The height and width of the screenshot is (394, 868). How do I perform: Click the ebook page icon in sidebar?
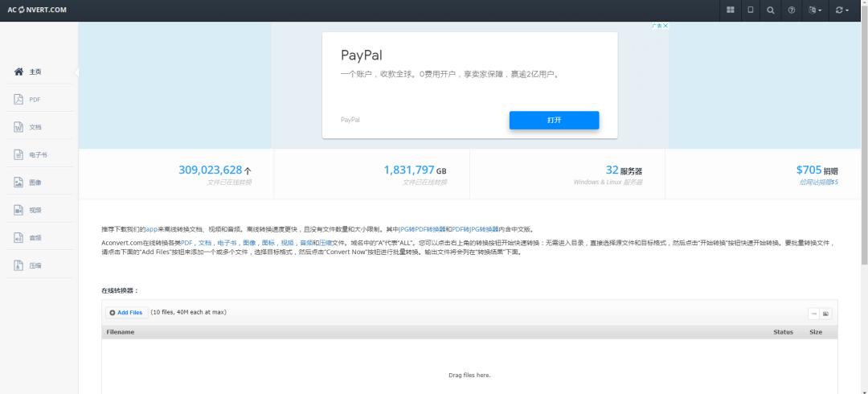(x=18, y=154)
